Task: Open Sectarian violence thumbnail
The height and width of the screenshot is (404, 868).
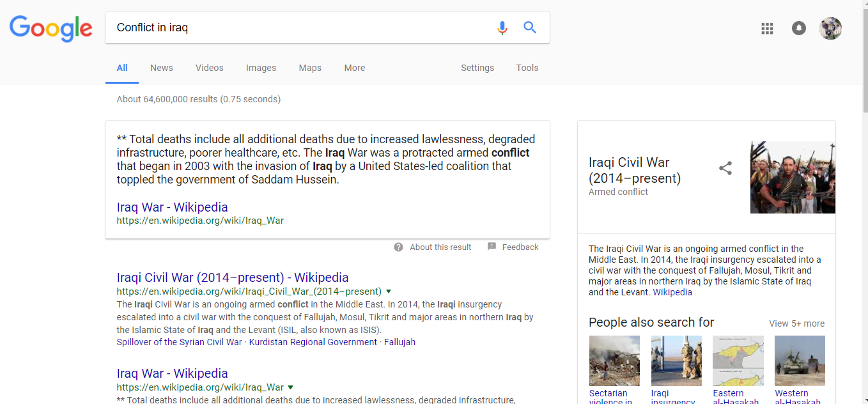Action: point(614,361)
